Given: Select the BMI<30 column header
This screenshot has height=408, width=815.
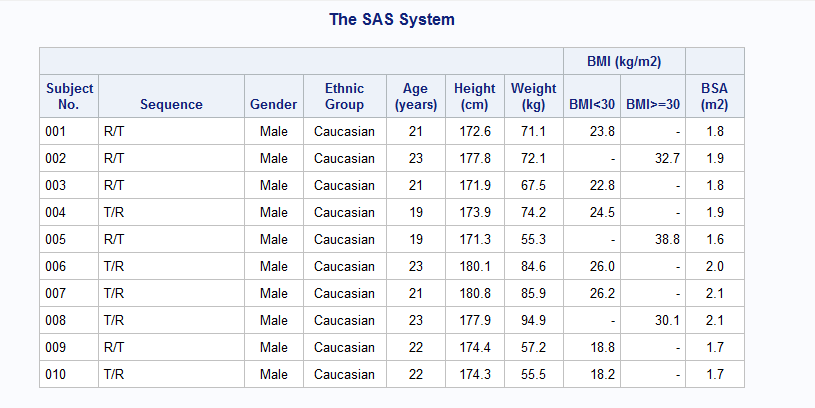Looking at the screenshot, I should point(592,104).
